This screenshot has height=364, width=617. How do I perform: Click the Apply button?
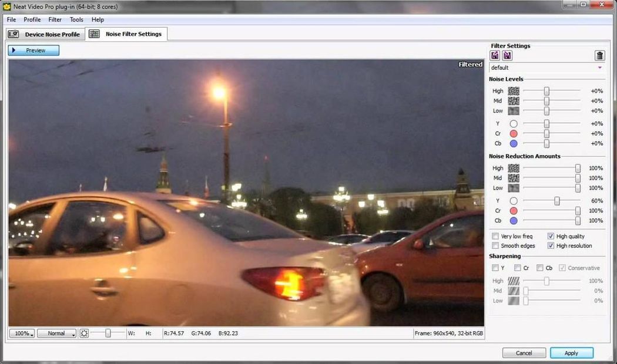click(x=571, y=353)
